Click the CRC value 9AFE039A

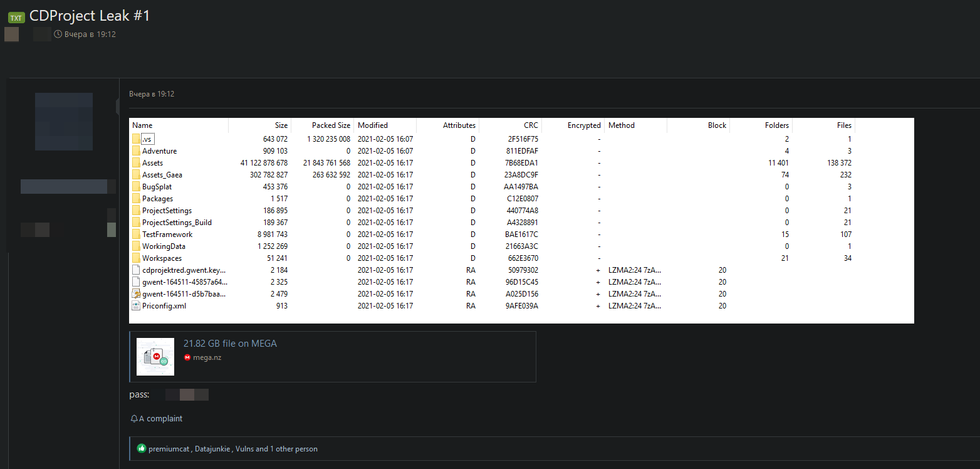(523, 306)
